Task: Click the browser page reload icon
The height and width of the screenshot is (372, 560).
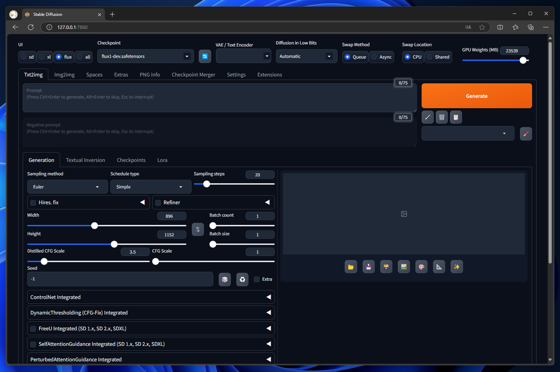Action: (31, 27)
